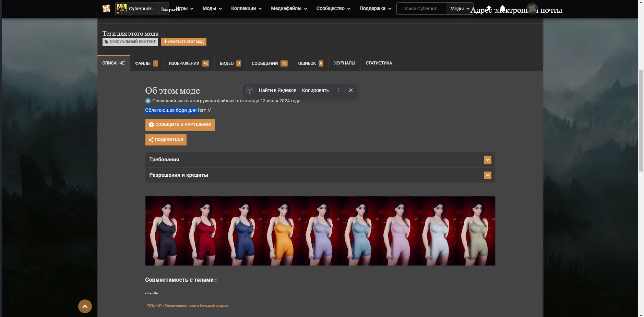644x317 pixels.
Task: Open the upload icon in header
Action: pyautogui.click(x=489, y=8)
